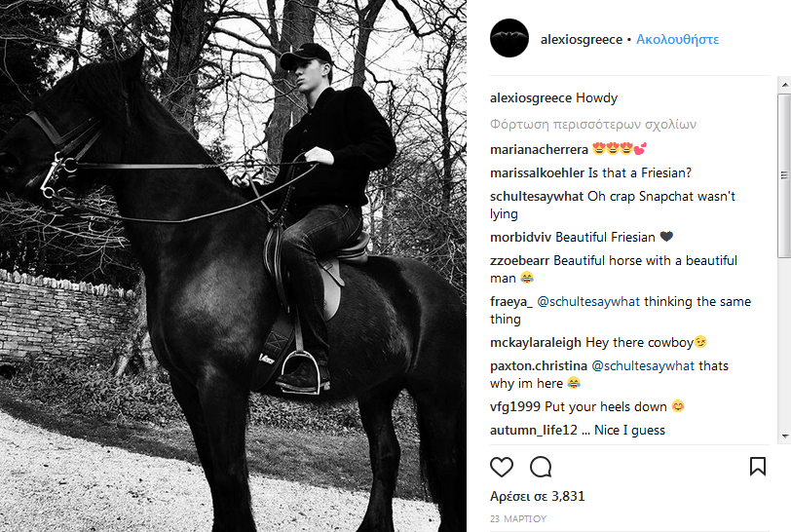The height and width of the screenshot is (532, 791).
Task: Open marianacherrera's profile
Action: [x=539, y=150]
